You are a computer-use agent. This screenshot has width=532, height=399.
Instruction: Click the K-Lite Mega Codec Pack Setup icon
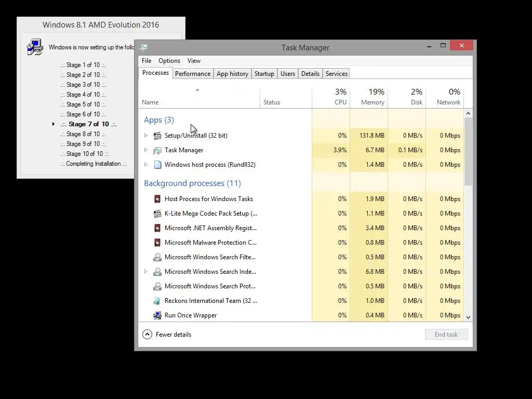pos(157,214)
